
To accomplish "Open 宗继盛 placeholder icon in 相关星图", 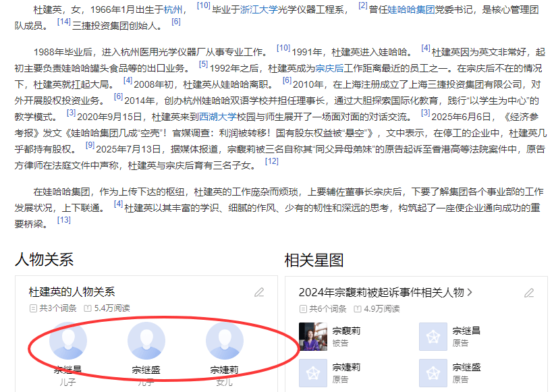I will (433, 373).
